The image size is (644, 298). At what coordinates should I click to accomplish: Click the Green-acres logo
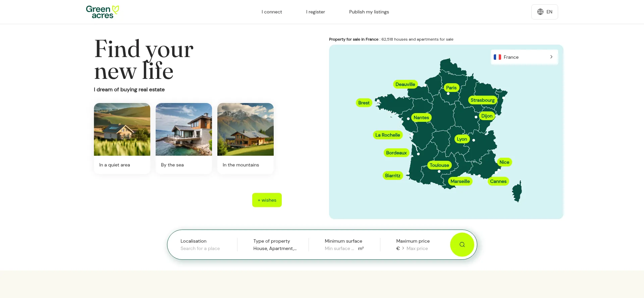coord(102,12)
